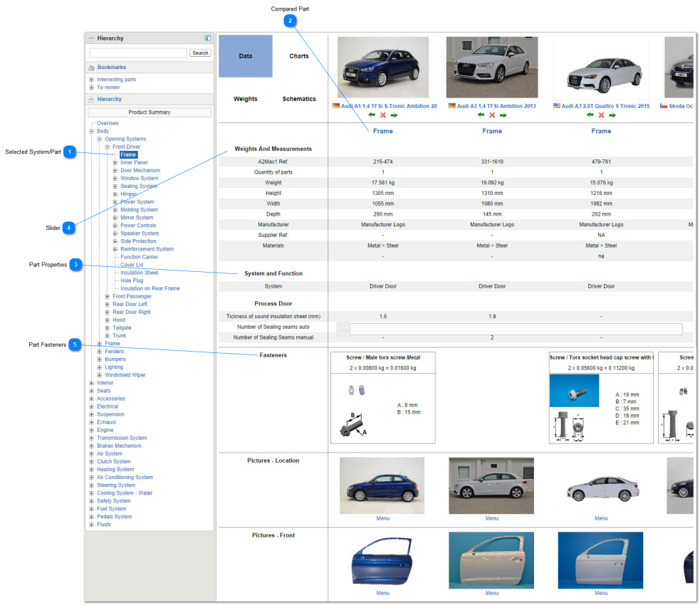Shift Audi A3 1.4 TFSI column right
The height and width of the screenshot is (605, 700).
coord(503,115)
